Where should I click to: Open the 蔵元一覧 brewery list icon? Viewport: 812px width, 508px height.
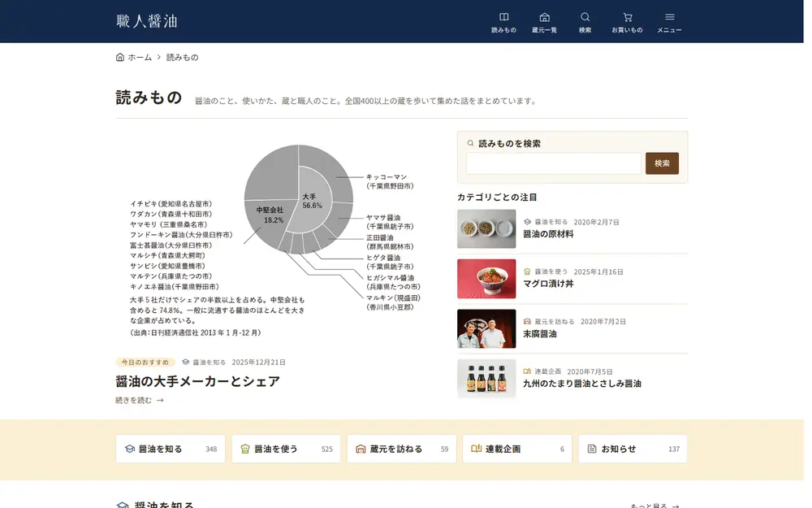pyautogui.click(x=544, y=23)
